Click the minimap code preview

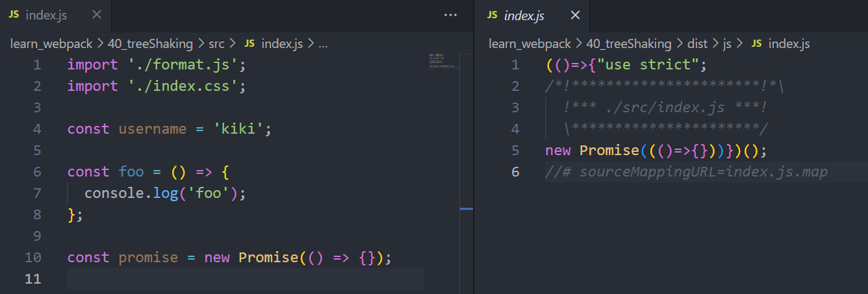[x=444, y=60]
